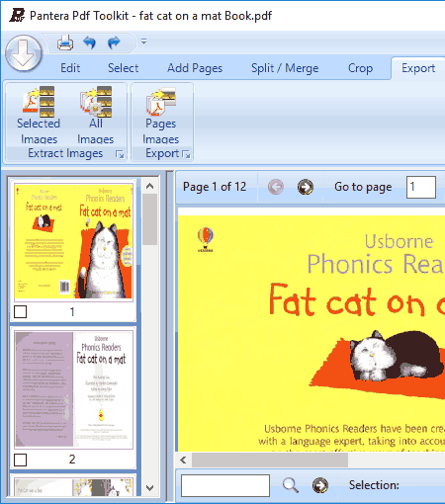Open the Select ribbon tab

click(123, 68)
